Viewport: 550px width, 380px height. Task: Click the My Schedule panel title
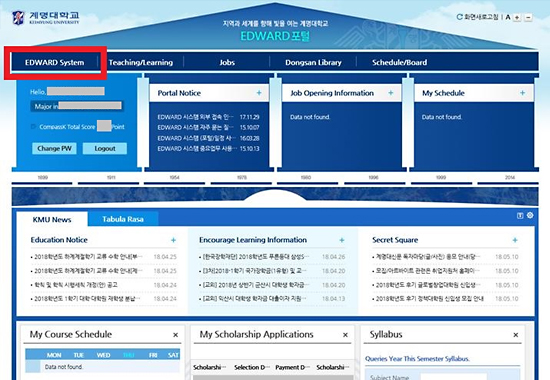(x=443, y=93)
